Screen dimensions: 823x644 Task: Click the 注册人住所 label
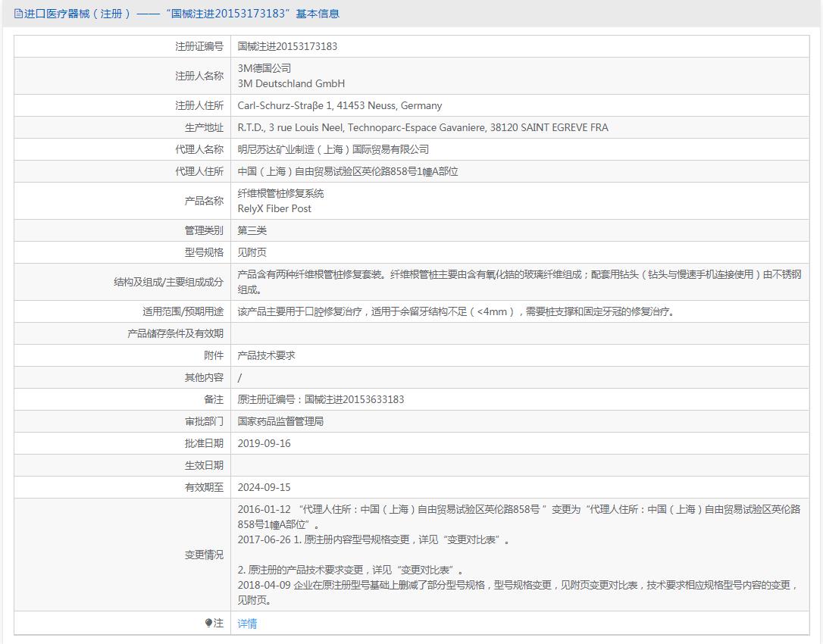tap(199, 105)
